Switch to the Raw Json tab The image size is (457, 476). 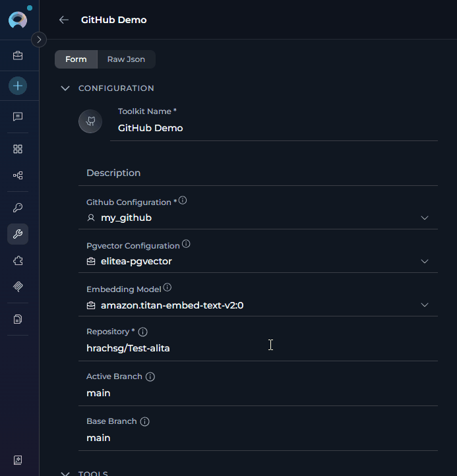click(127, 59)
